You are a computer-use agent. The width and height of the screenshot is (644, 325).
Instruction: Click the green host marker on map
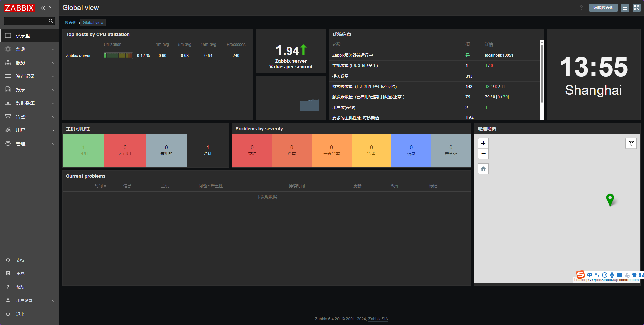[610, 199]
